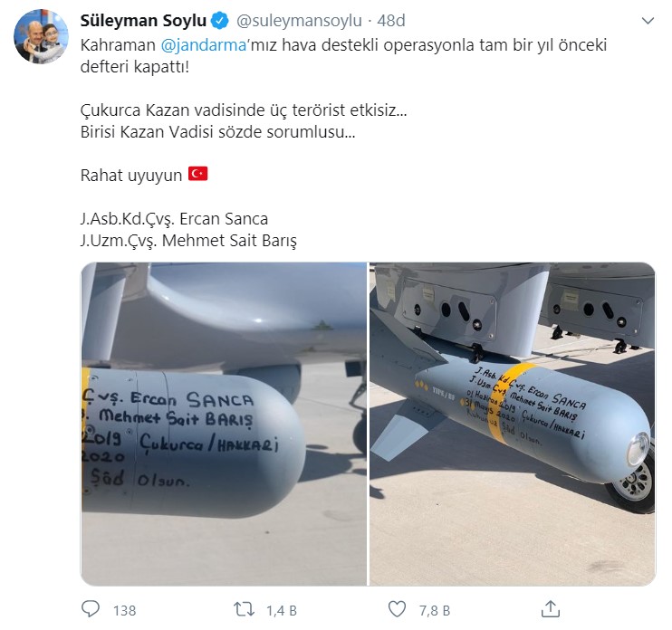Open the share icon menu

[x=550, y=608]
